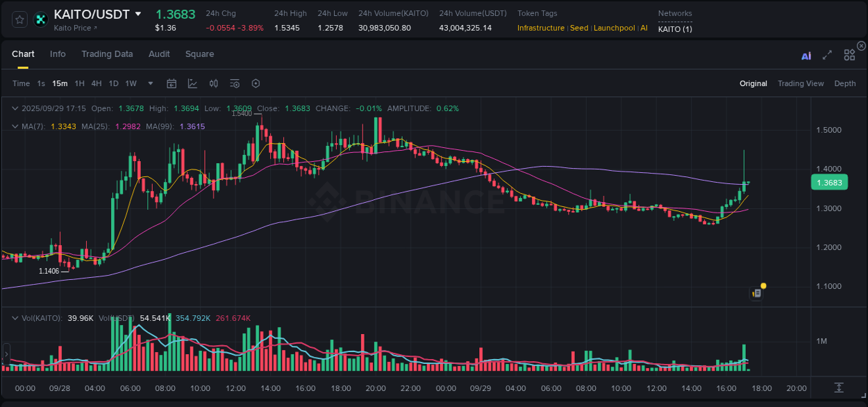Open the chart settings gear icon

256,83
